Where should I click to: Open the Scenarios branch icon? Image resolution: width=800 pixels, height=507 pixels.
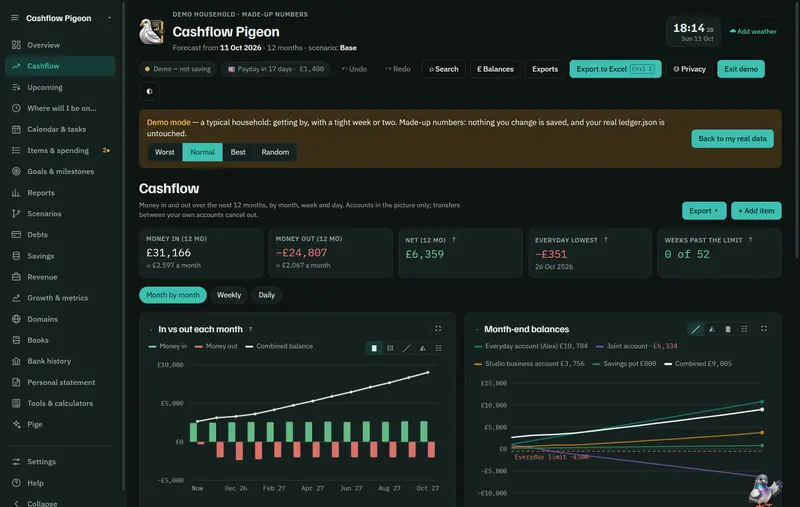(16, 214)
